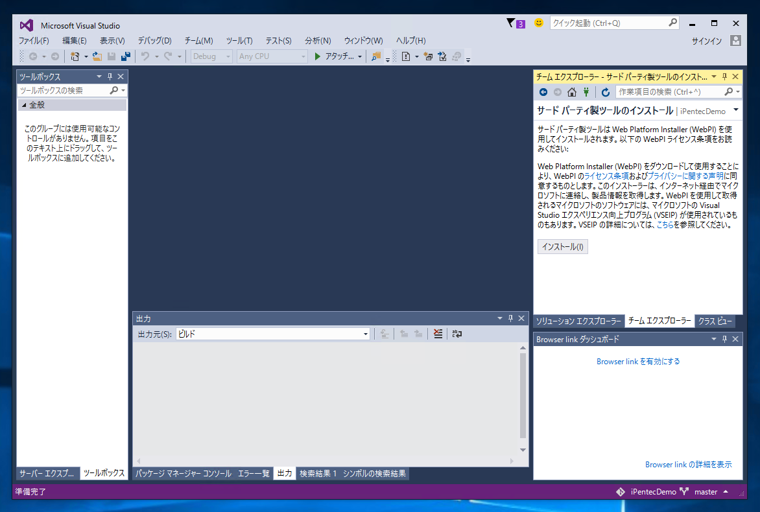Click the green Attach play button
760x512 pixels.
(x=317, y=57)
